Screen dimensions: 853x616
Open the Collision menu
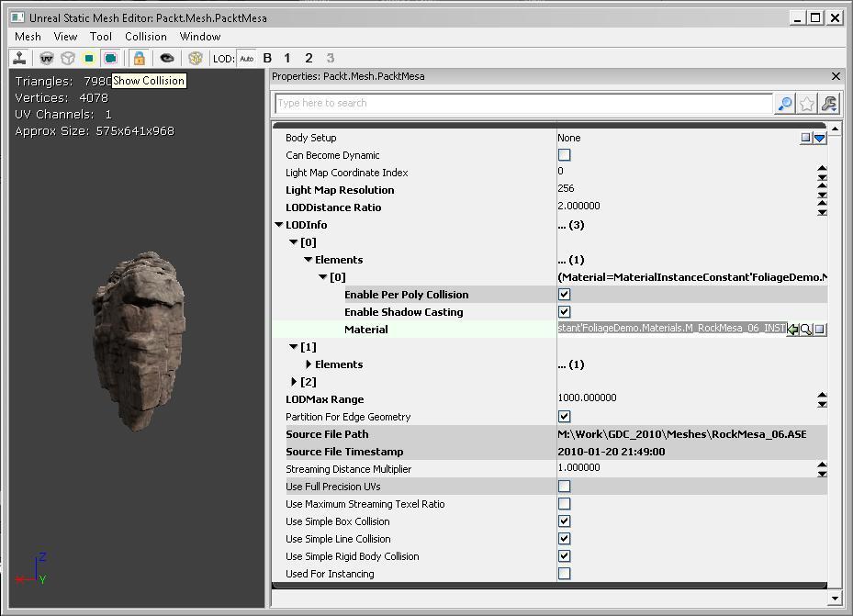pyautogui.click(x=146, y=37)
